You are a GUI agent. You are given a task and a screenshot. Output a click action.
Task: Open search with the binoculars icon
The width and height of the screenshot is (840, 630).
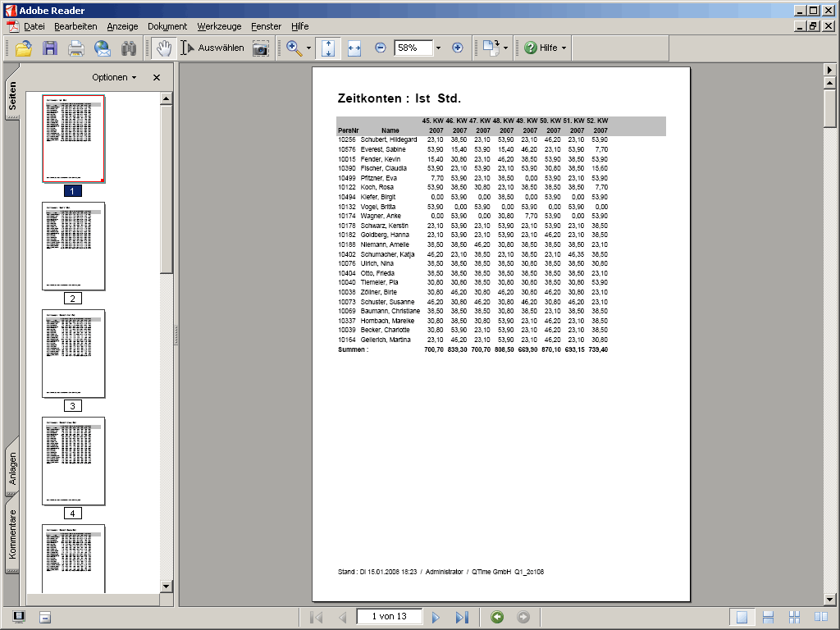click(129, 48)
